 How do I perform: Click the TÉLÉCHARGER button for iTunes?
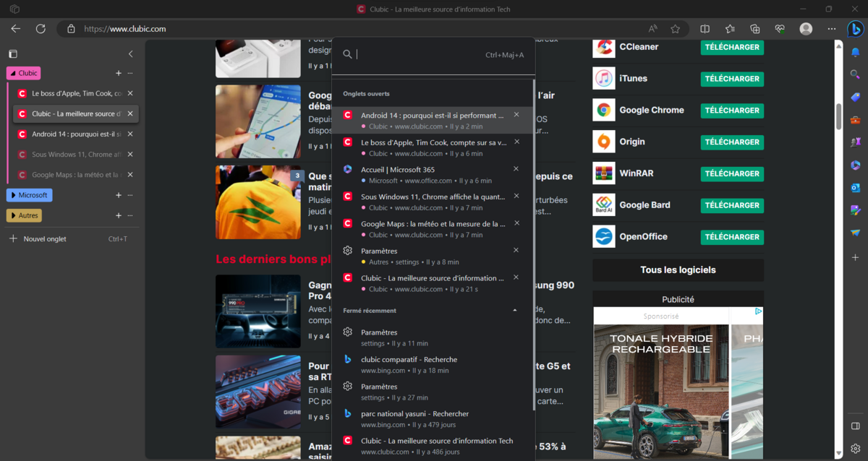732,79
